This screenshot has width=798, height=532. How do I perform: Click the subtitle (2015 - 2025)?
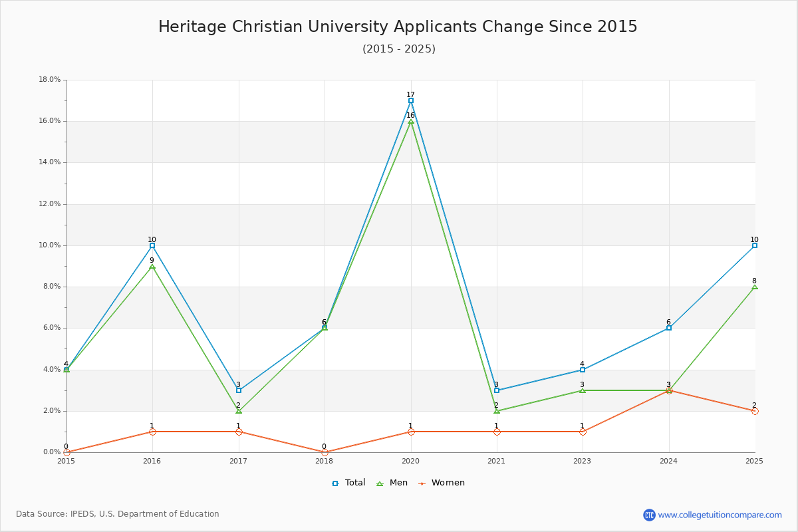pos(399,49)
